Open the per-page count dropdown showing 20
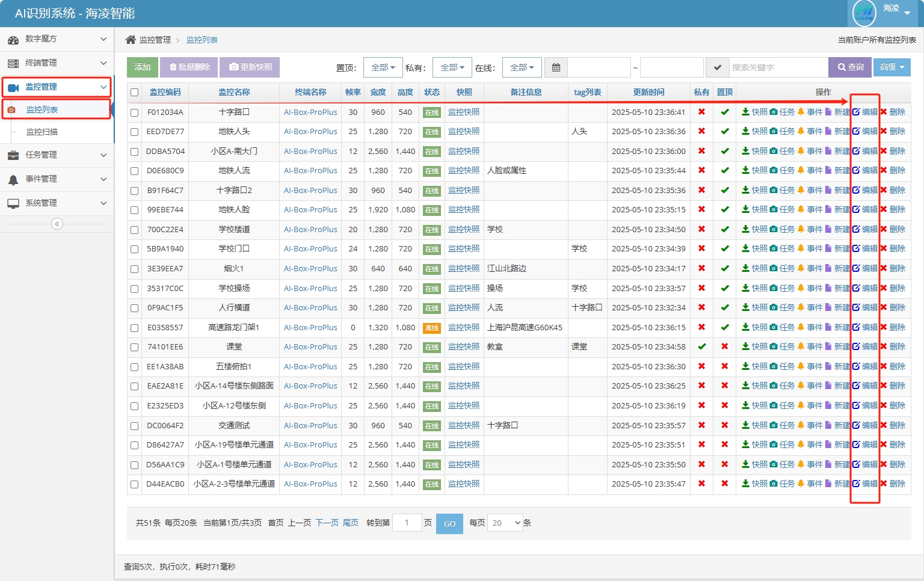 click(x=505, y=523)
